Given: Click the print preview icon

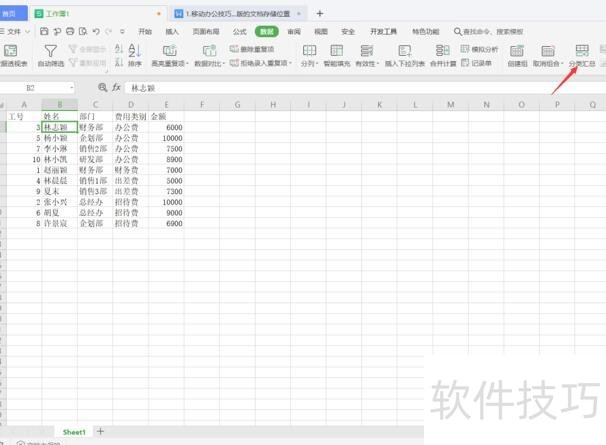Looking at the screenshot, I should (83, 31).
